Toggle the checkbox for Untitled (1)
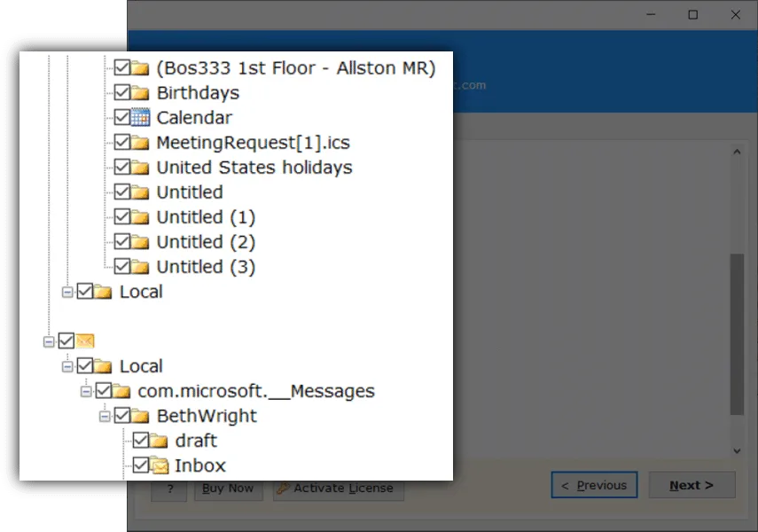758x532 pixels. pyautogui.click(x=123, y=216)
